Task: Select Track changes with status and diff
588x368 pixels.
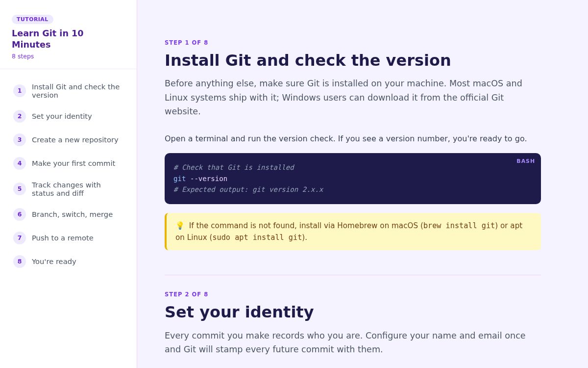Action: tap(69, 189)
